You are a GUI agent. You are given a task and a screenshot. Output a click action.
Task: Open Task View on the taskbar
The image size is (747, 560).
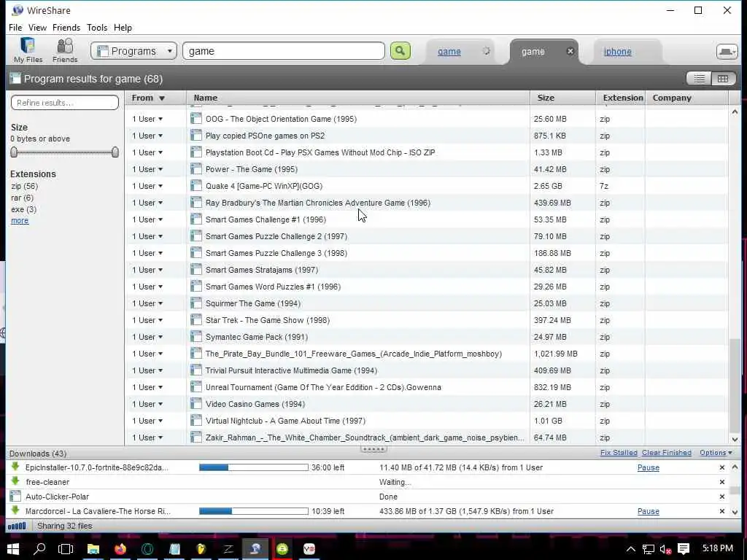66,548
